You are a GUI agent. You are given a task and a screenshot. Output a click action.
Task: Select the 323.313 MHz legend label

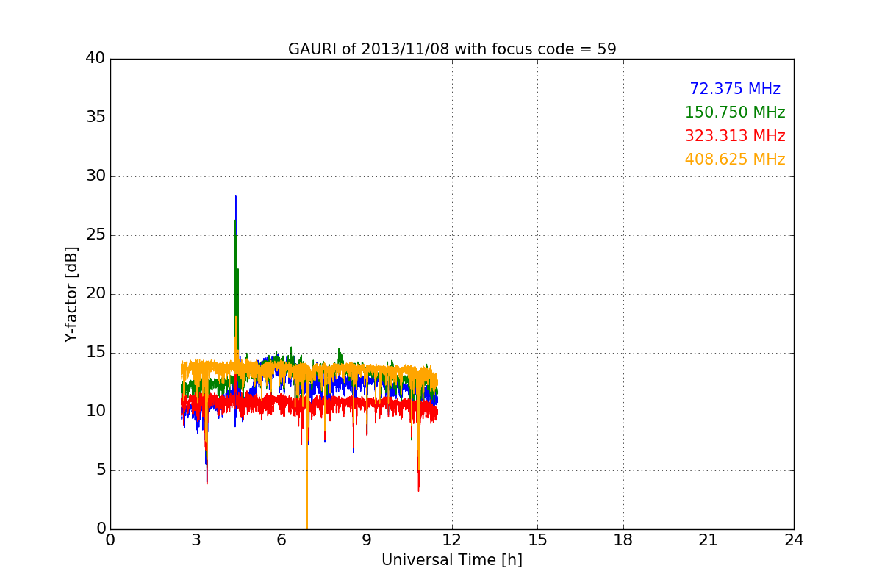[x=735, y=136]
